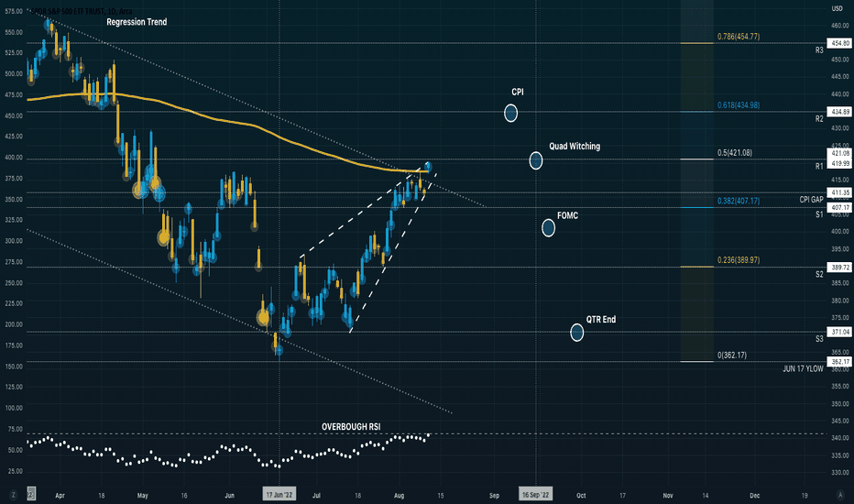Image resolution: width=854 pixels, height=504 pixels.
Task: Select the 17 Jun '22 date label
Action: pyautogui.click(x=279, y=495)
